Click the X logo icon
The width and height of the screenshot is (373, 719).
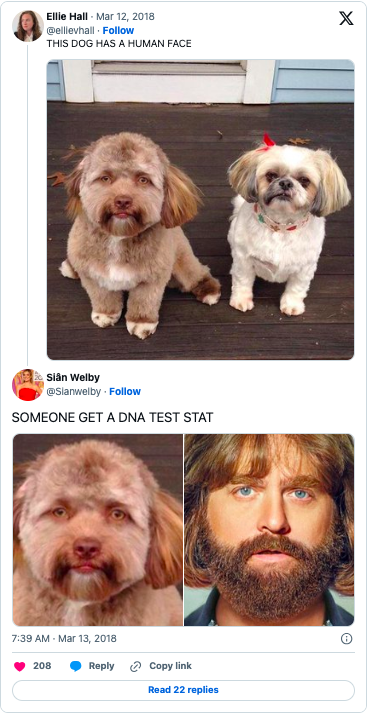coord(346,18)
